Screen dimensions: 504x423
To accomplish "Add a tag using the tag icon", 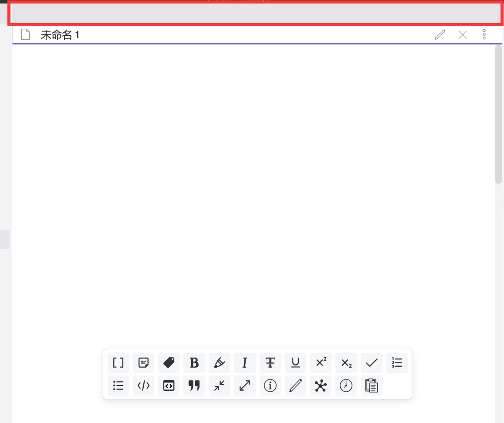I will click(169, 362).
